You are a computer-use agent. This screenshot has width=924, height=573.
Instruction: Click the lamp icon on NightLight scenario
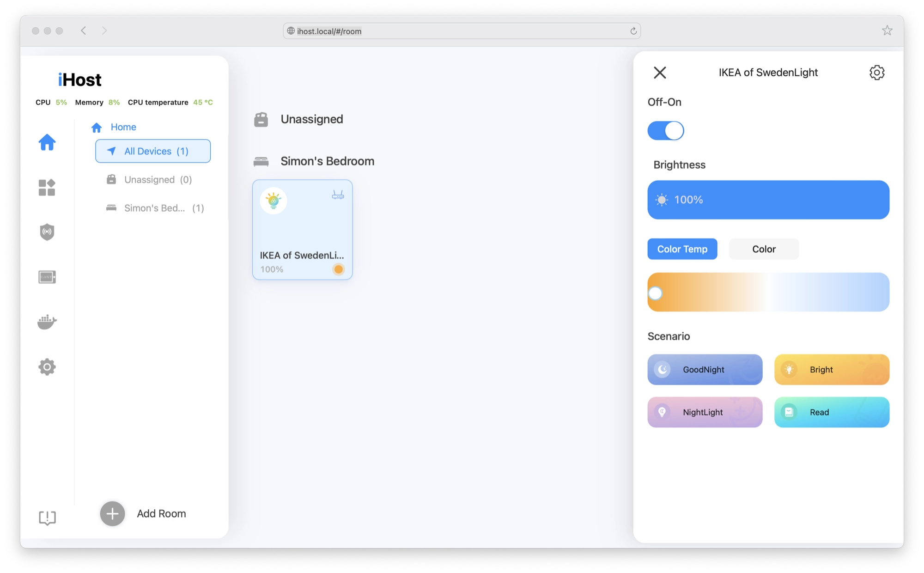point(663,412)
